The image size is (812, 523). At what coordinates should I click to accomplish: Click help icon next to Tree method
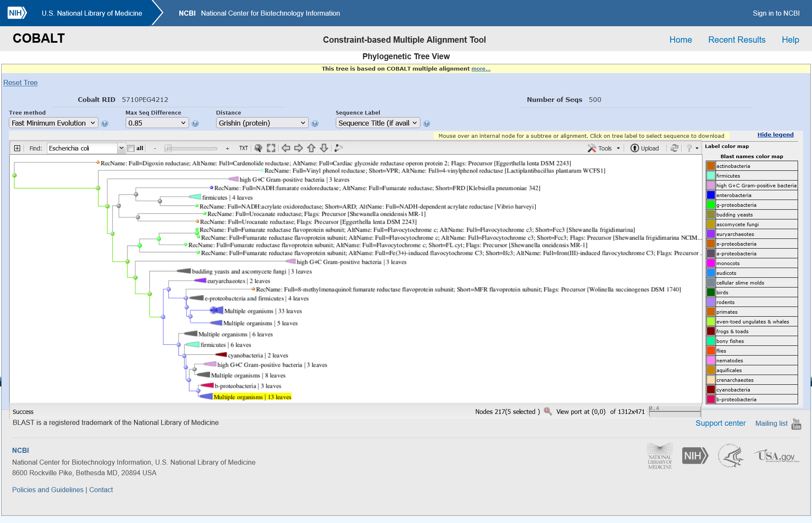(105, 123)
